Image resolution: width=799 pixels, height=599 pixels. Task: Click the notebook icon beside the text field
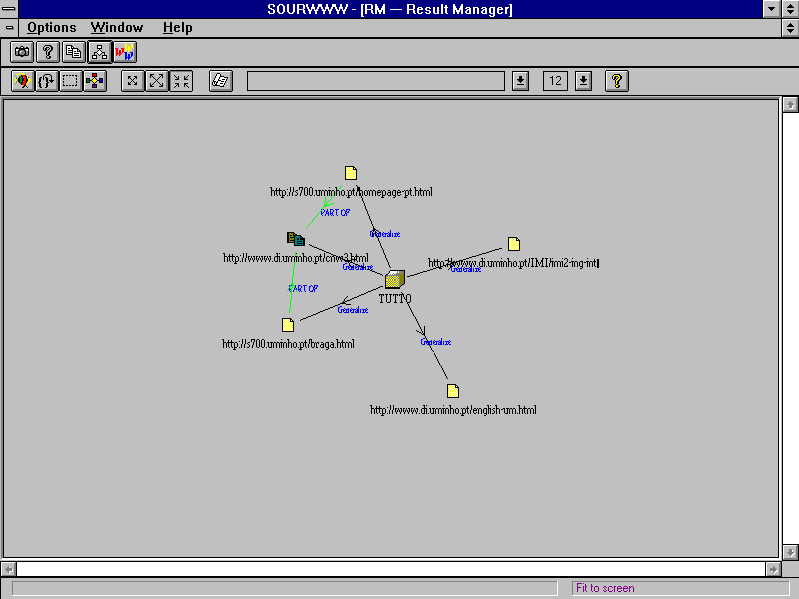point(220,81)
